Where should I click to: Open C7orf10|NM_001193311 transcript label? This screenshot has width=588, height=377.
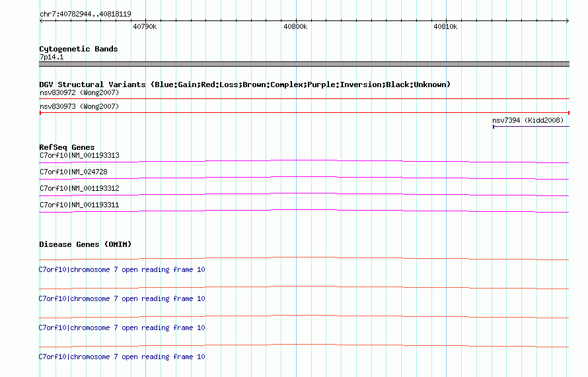[79, 205]
